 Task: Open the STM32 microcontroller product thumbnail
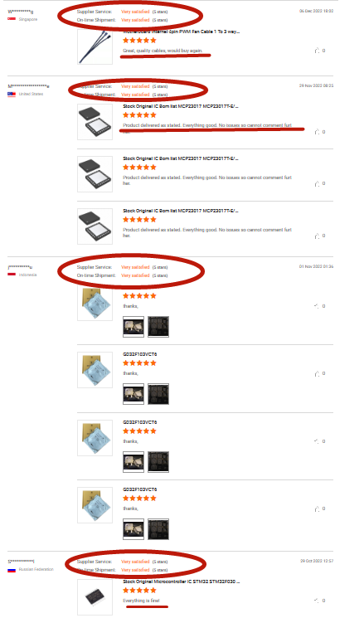tap(95, 597)
